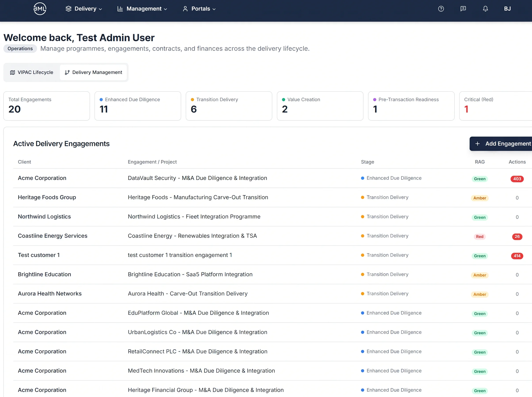This screenshot has height=397, width=532.
Task: Click the Amber RAG badge for Aurora Health
Action: [480, 294]
